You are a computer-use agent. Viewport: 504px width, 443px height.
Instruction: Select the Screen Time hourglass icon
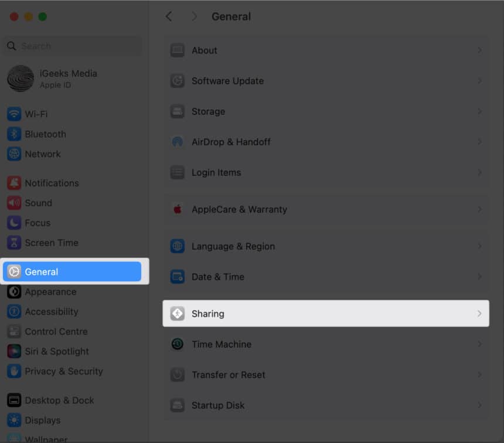(13, 243)
